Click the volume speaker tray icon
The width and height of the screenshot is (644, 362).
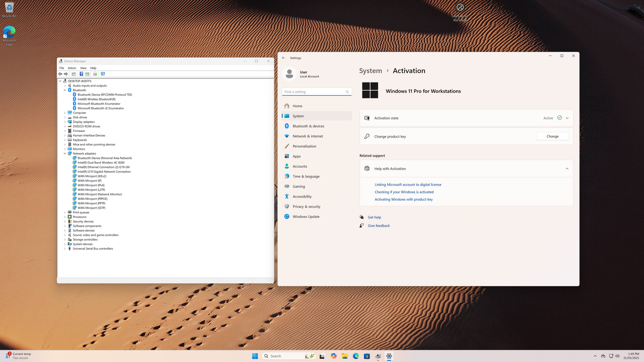click(617, 356)
